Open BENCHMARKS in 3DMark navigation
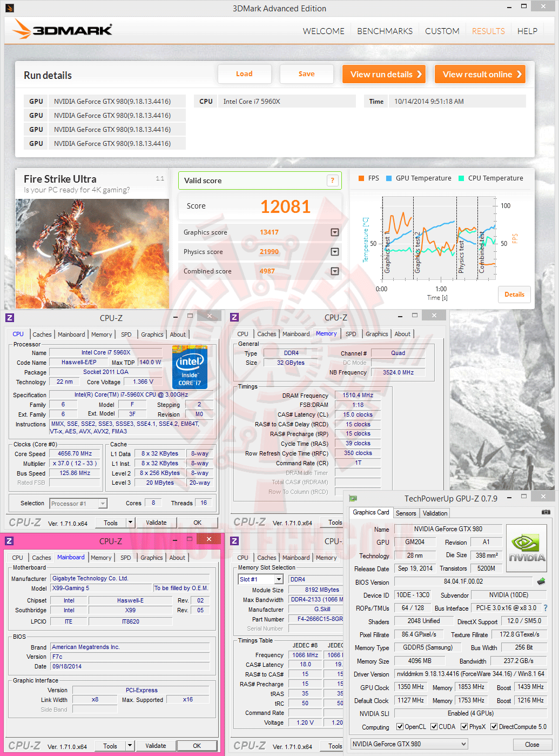The image size is (559, 756). point(385,31)
